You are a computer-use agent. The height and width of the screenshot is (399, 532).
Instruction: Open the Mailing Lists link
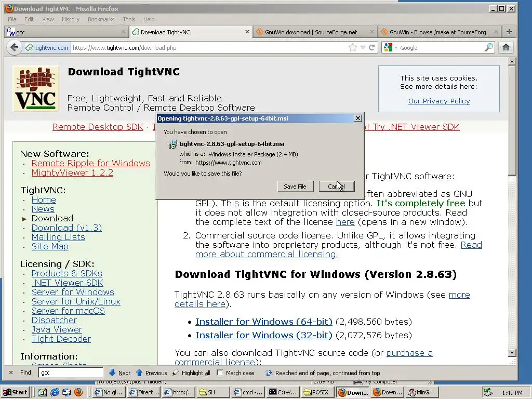(x=58, y=237)
